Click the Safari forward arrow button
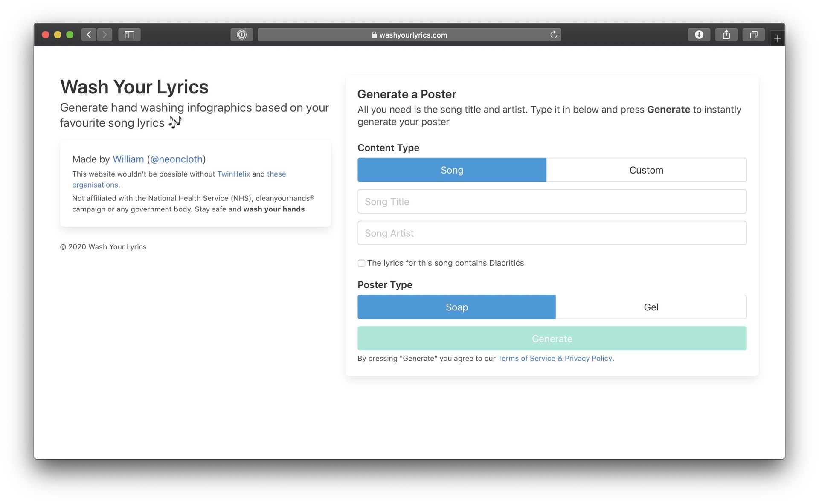The width and height of the screenshot is (819, 504). (x=105, y=35)
